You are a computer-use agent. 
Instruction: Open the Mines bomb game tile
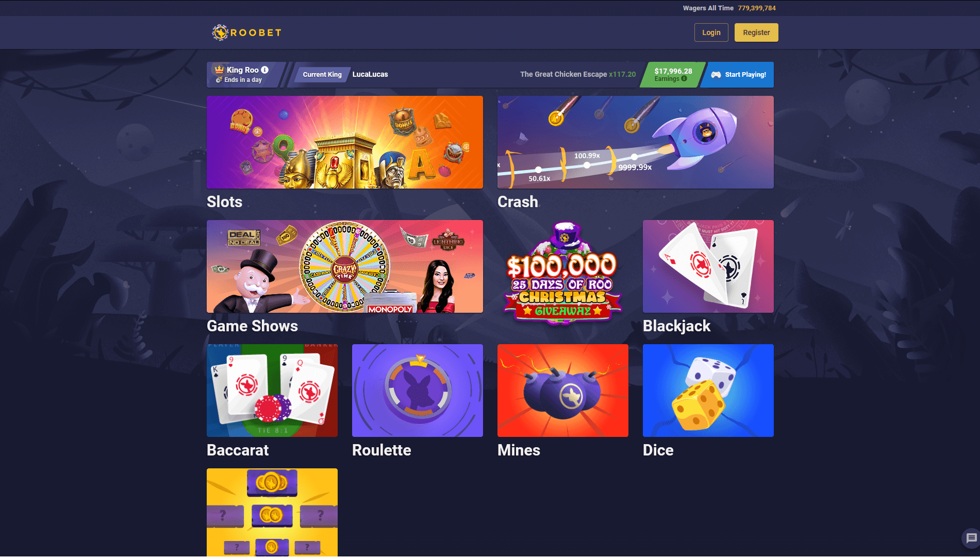point(563,391)
